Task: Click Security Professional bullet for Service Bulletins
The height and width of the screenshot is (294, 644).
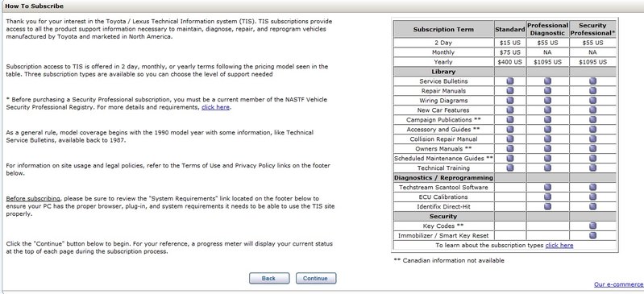Action: (592, 81)
